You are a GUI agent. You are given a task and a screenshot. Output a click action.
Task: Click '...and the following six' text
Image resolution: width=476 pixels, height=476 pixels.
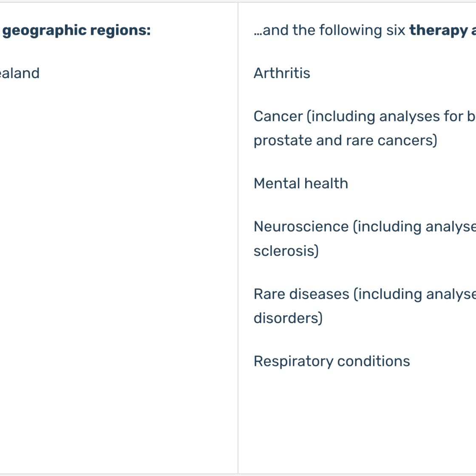pyautogui.click(x=329, y=30)
